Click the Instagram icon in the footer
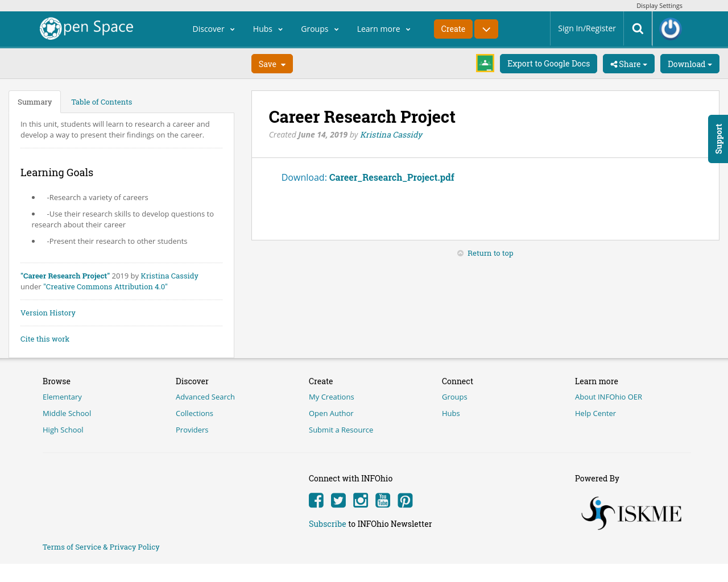Image resolution: width=728 pixels, height=582 pixels. pyautogui.click(x=360, y=499)
